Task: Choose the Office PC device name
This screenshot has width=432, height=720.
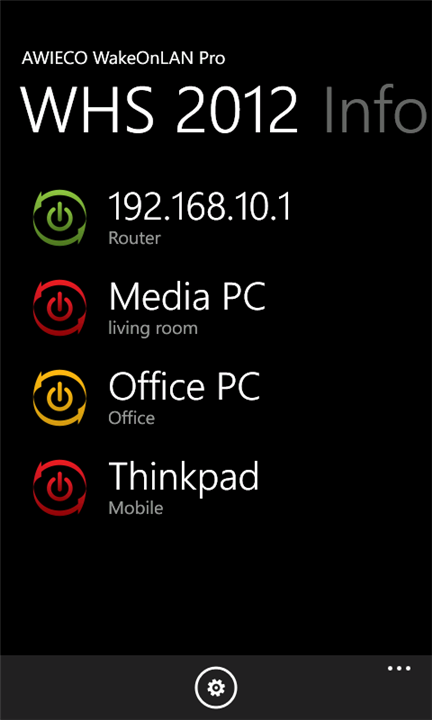Action: [184, 386]
